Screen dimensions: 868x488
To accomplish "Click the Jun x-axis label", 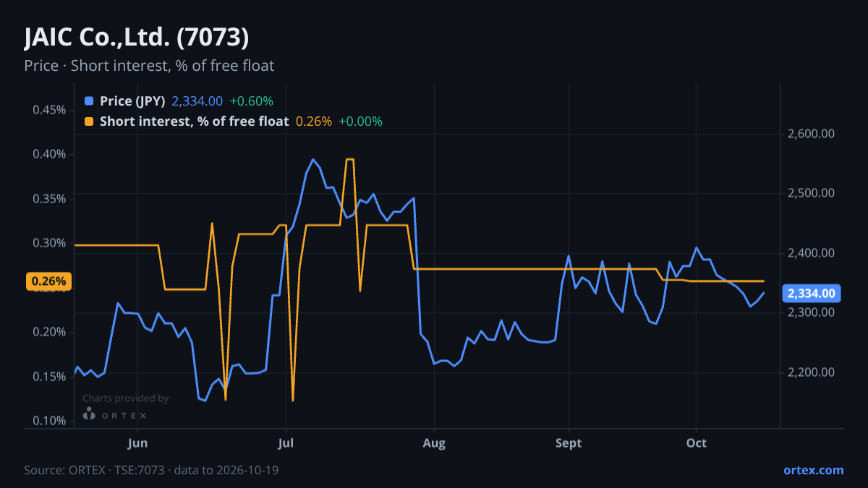I will 137,442.
